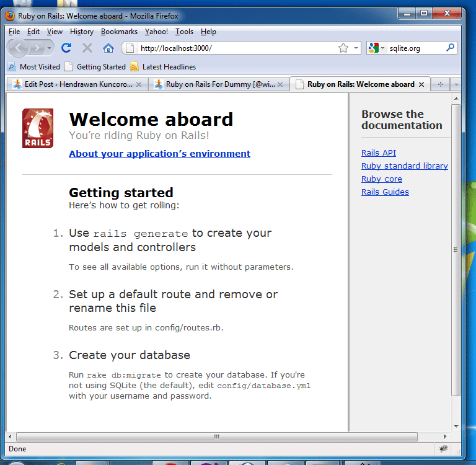Open the File menu
476x465 pixels.
tap(14, 32)
